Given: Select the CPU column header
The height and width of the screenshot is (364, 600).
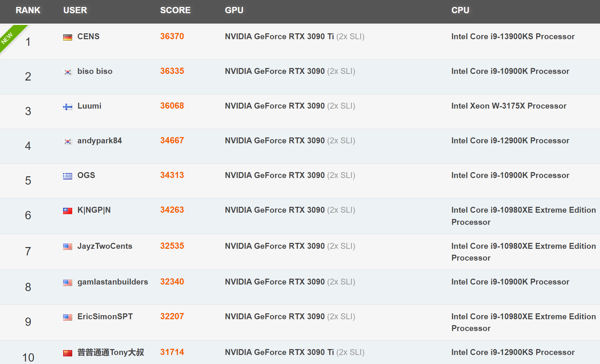Looking at the screenshot, I should coord(460,10).
